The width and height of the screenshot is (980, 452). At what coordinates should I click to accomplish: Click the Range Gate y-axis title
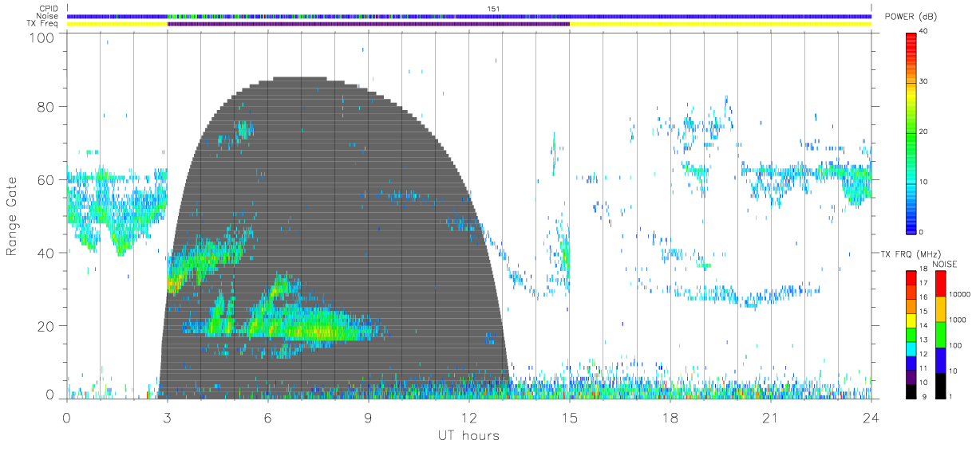coord(13,216)
